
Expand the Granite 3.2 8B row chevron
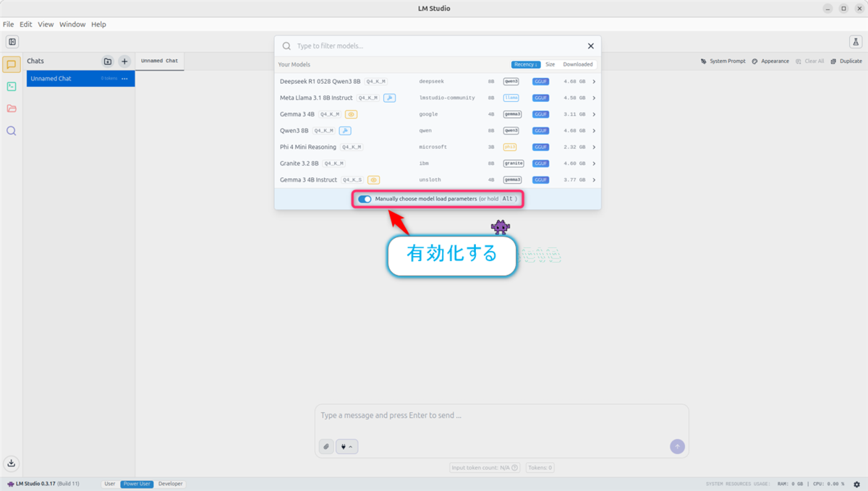(x=594, y=163)
